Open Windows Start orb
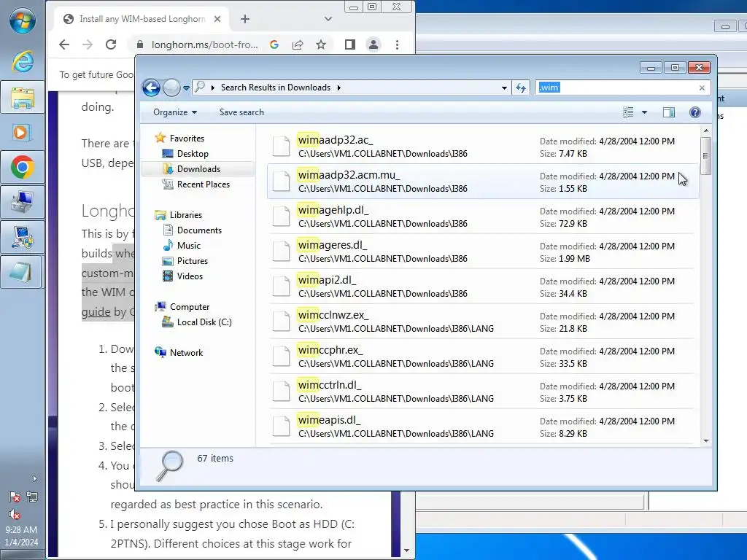Image resolution: width=747 pixels, height=560 pixels. [x=23, y=21]
